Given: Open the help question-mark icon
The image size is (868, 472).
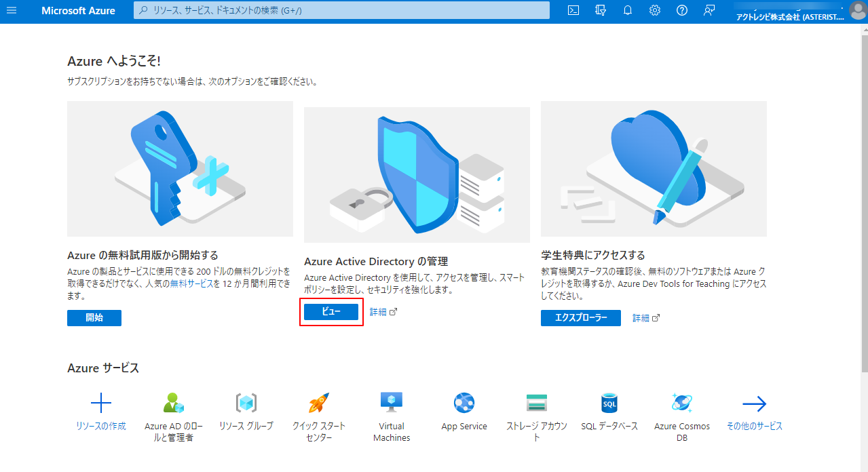Looking at the screenshot, I should coord(682,10).
